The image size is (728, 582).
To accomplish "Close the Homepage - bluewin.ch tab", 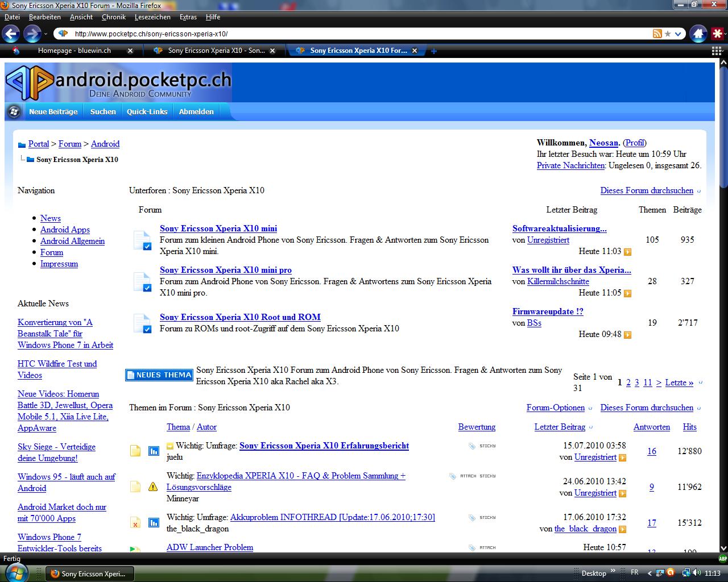I will click(130, 51).
